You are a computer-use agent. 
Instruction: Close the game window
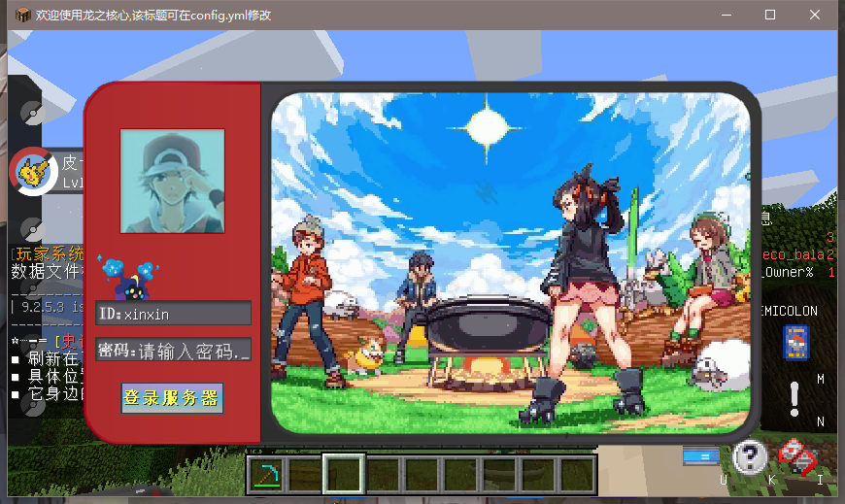[814, 15]
